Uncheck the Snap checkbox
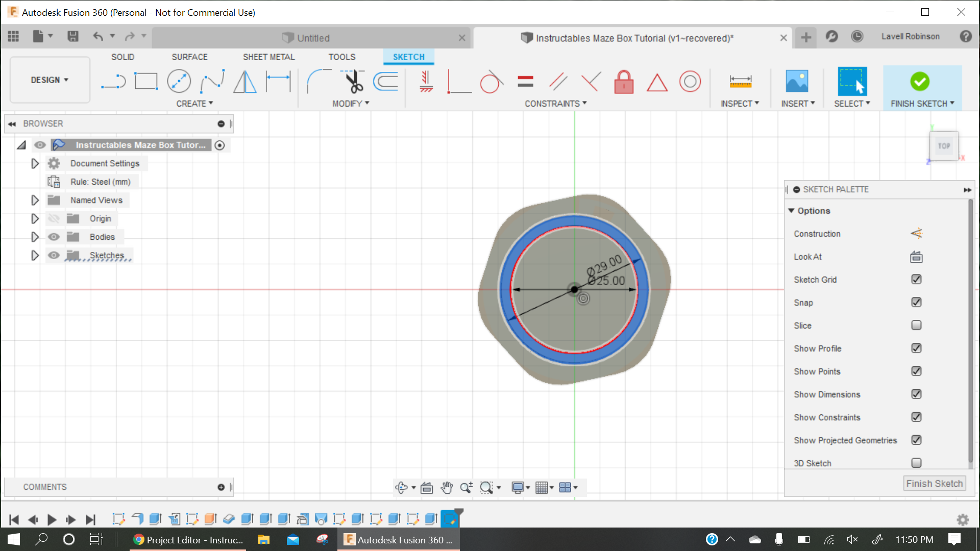This screenshot has width=980, height=551. coord(916,303)
